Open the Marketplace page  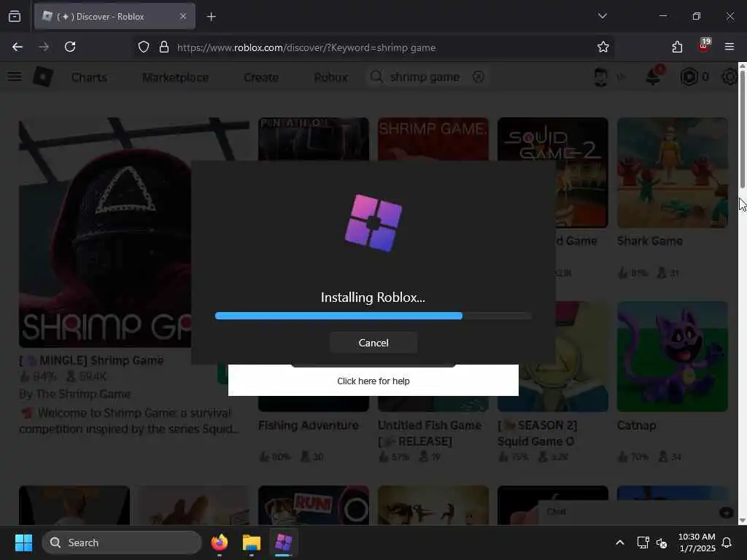click(175, 77)
